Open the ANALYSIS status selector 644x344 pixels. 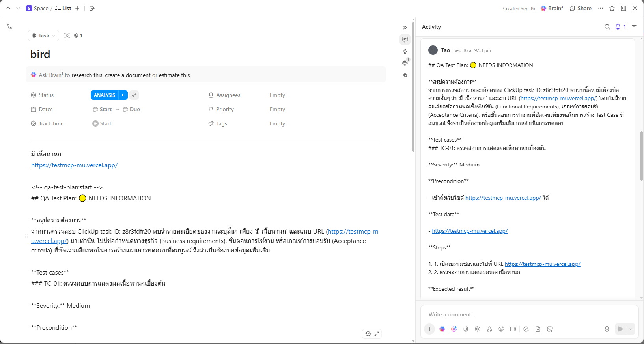105,95
